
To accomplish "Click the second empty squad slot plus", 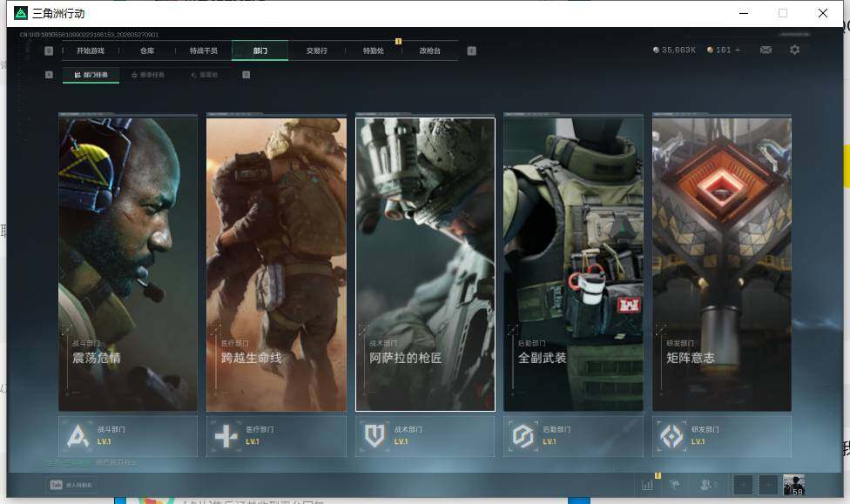I will [768, 485].
